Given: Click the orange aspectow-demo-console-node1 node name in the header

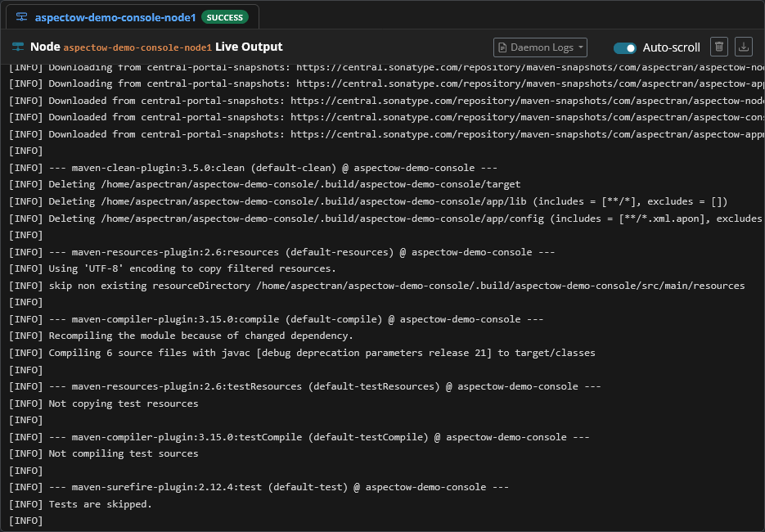Looking at the screenshot, I should tap(137, 47).
